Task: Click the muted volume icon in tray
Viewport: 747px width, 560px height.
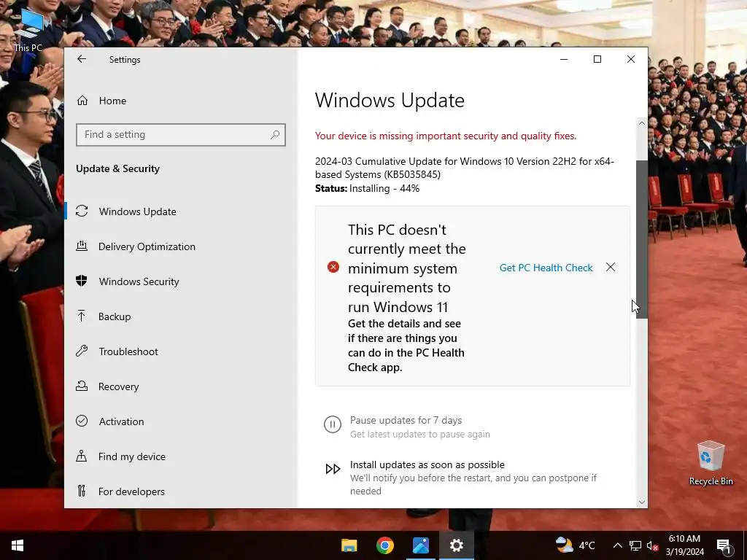Action: click(653, 545)
